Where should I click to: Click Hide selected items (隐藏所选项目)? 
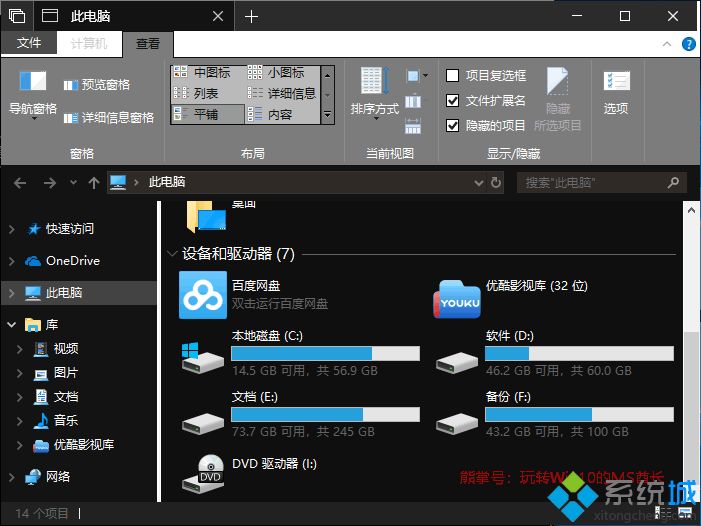point(557,100)
